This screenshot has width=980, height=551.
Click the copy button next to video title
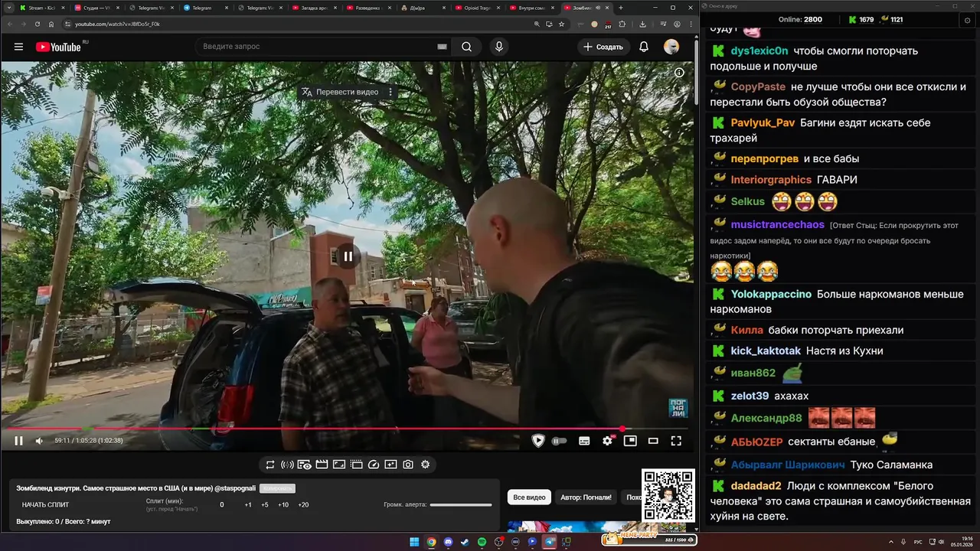277,488
